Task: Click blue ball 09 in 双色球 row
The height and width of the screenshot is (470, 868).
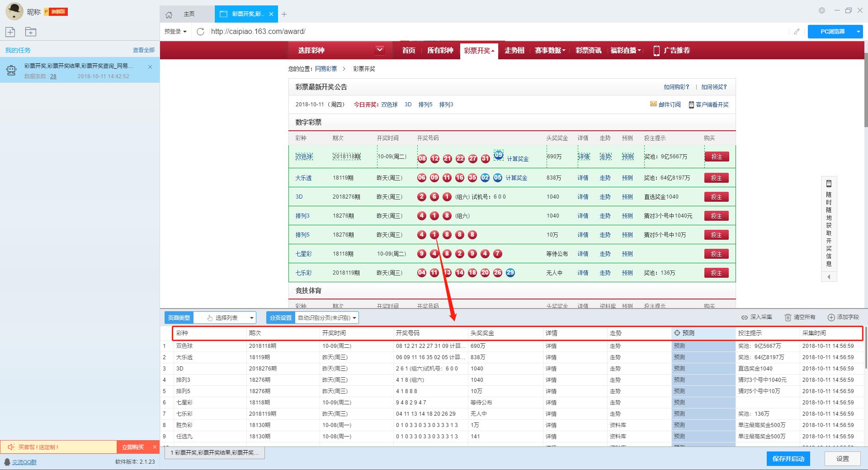Action: pos(498,155)
